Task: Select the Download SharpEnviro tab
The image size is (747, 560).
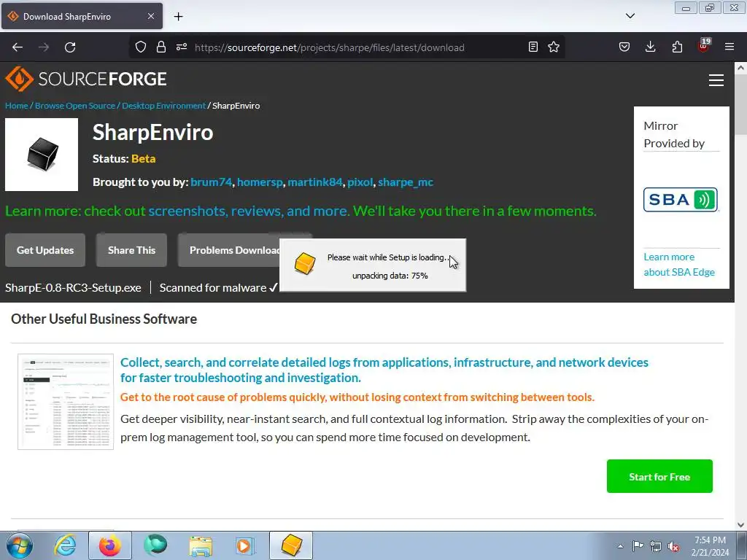Action: (x=82, y=17)
